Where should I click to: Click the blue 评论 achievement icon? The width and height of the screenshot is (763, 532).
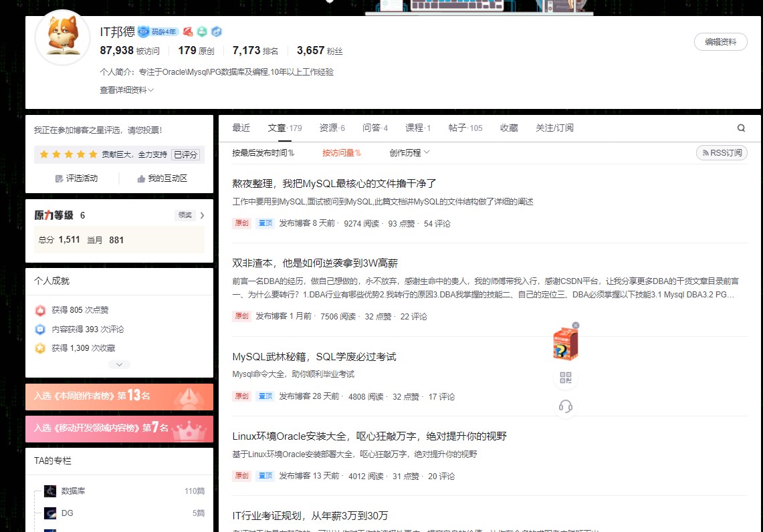tap(40, 329)
